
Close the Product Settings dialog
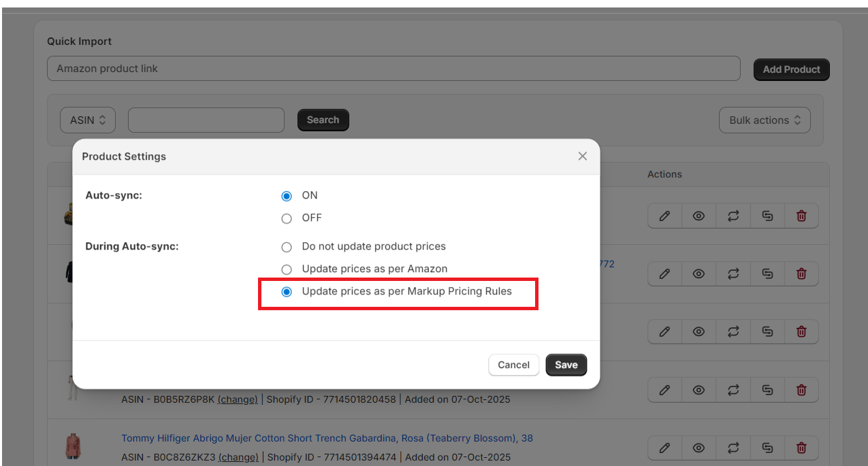coord(582,156)
